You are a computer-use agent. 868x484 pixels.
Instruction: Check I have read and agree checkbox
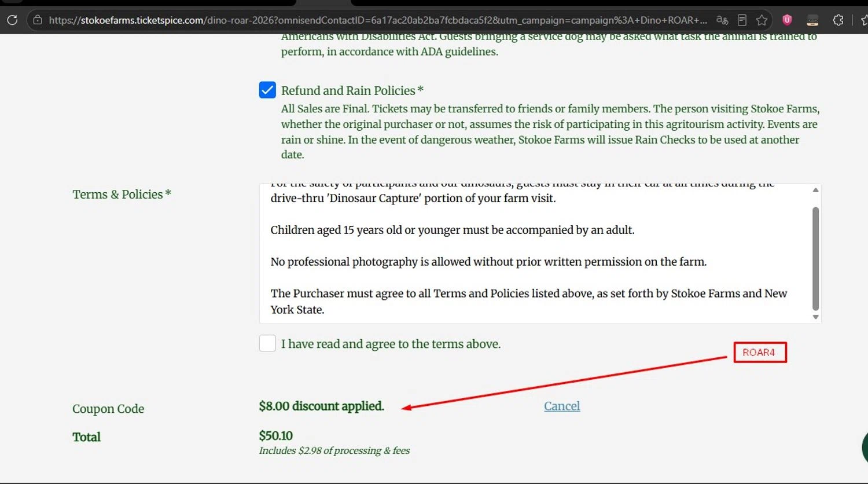tap(267, 343)
